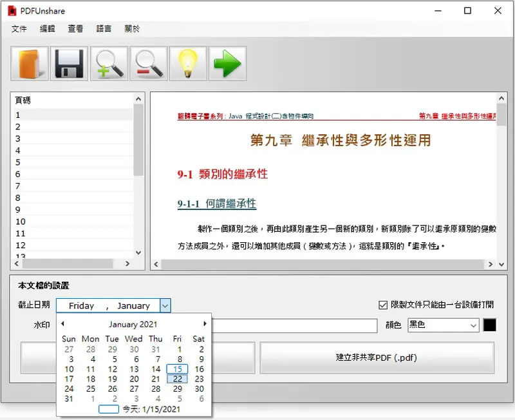Screen dimensions: 515x420
Task: Click the black color swatch
Action: [489, 325]
